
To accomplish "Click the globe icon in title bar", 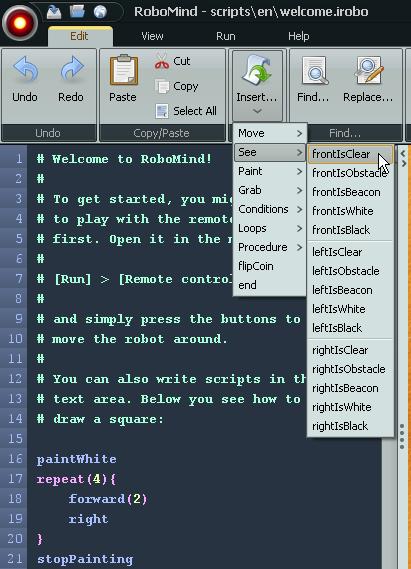I will coord(100,12).
